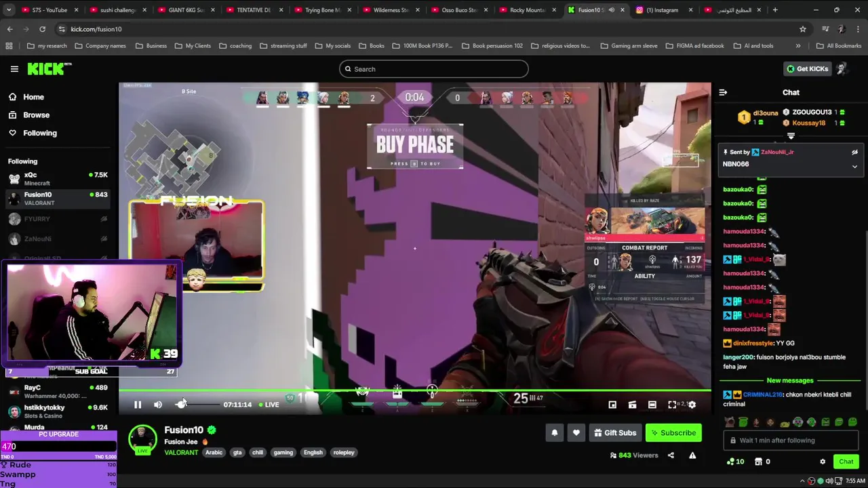Open RayC channel in following list
Screen dimensions: 868x488
tap(59, 391)
